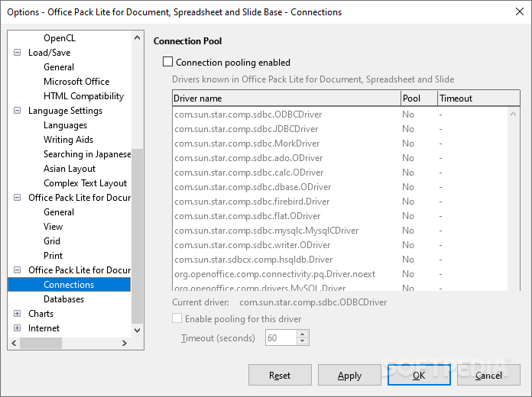Click the Timeout seconds input field
Screen dimensions: 532x397
coord(281,337)
